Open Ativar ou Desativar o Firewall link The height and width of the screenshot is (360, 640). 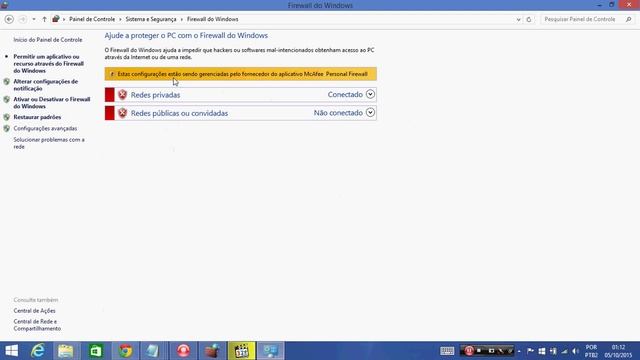point(52,102)
